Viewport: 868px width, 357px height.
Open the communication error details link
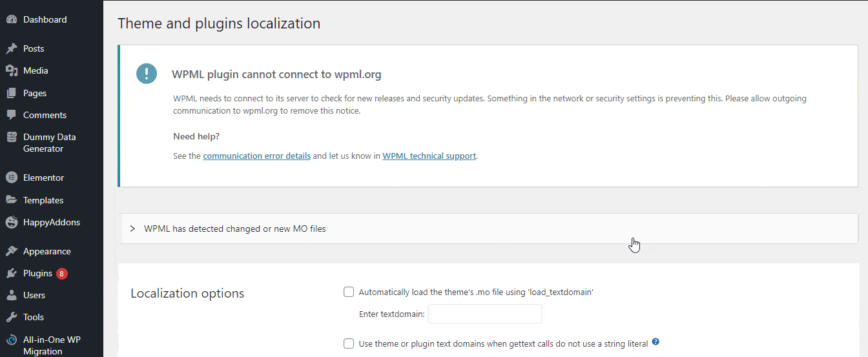click(257, 156)
